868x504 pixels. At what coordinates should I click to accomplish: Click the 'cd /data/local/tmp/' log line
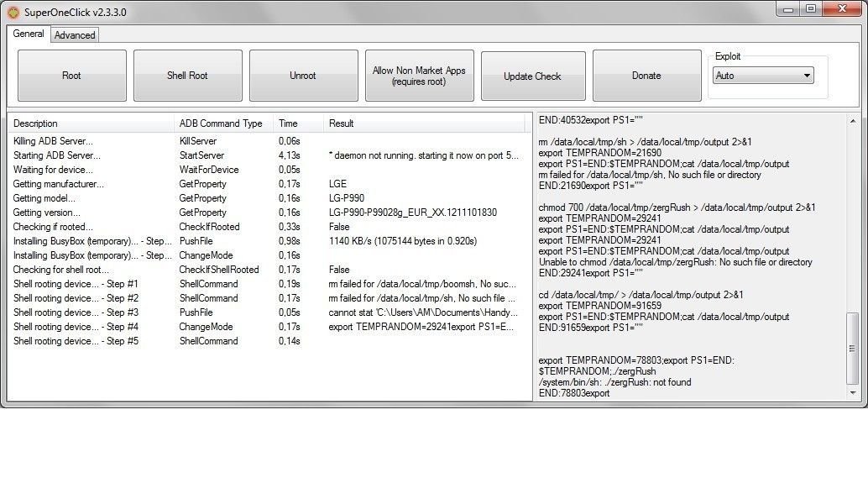tap(641, 295)
